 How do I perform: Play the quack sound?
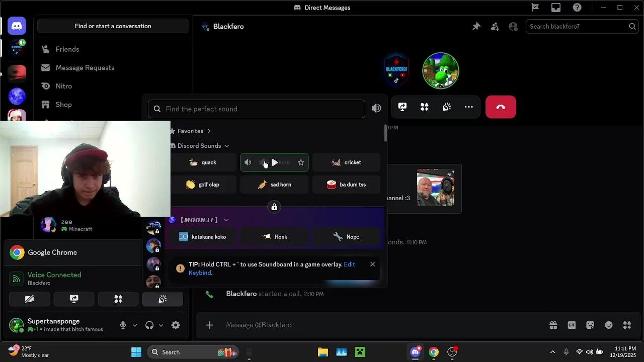tap(202, 162)
